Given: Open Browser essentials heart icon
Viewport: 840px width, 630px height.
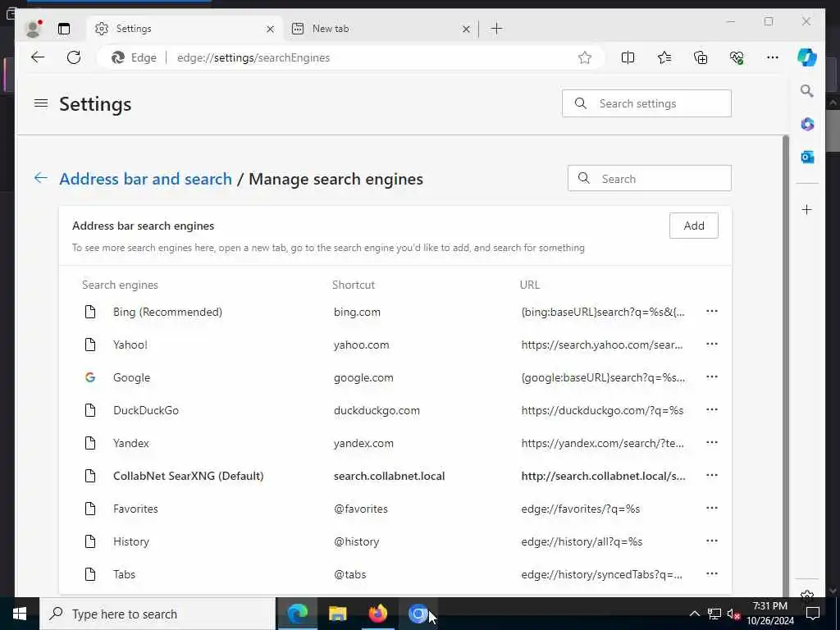Looking at the screenshot, I should (737, 57).
